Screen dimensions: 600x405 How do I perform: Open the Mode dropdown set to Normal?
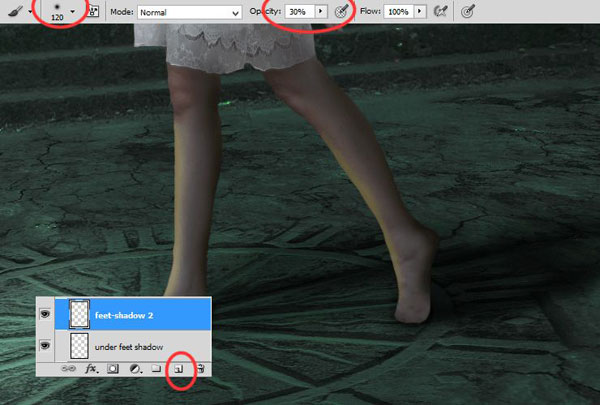click(x=189, y=12)
